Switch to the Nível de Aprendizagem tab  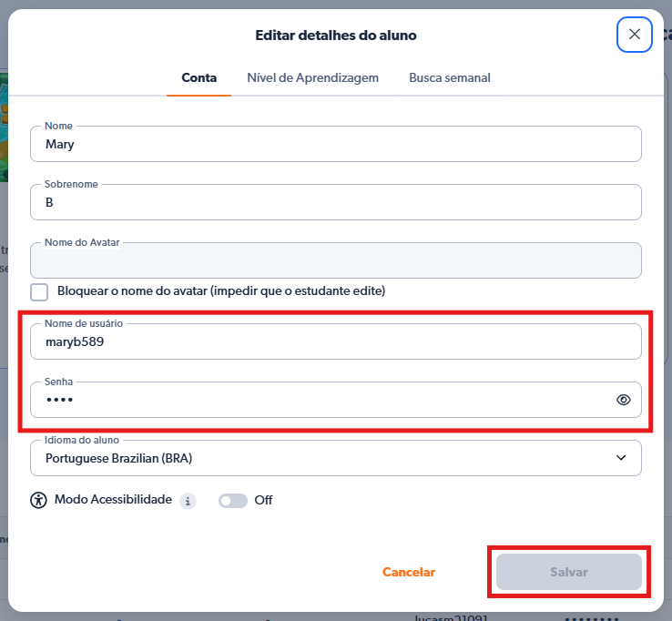pyautogui.click(x=312, y=78)
